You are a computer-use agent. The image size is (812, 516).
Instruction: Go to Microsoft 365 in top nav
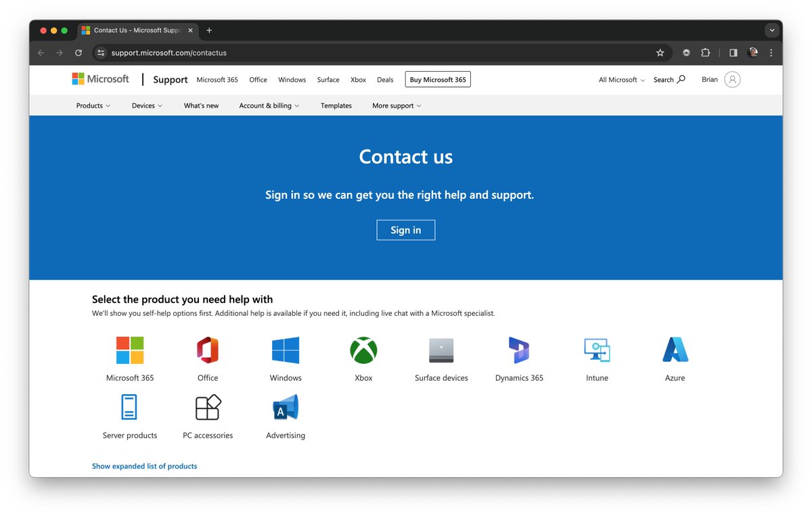(217, 80)
